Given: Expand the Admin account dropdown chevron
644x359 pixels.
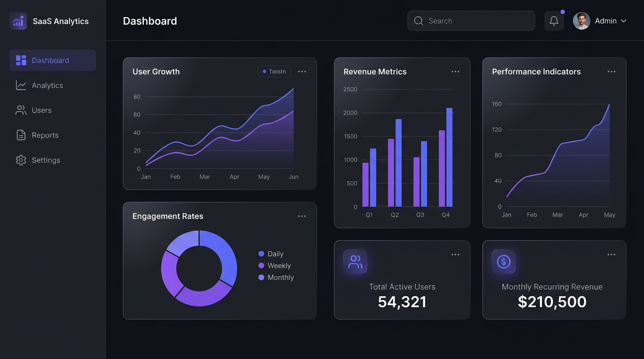Looking at the screenshot, I should click(623, 21).
